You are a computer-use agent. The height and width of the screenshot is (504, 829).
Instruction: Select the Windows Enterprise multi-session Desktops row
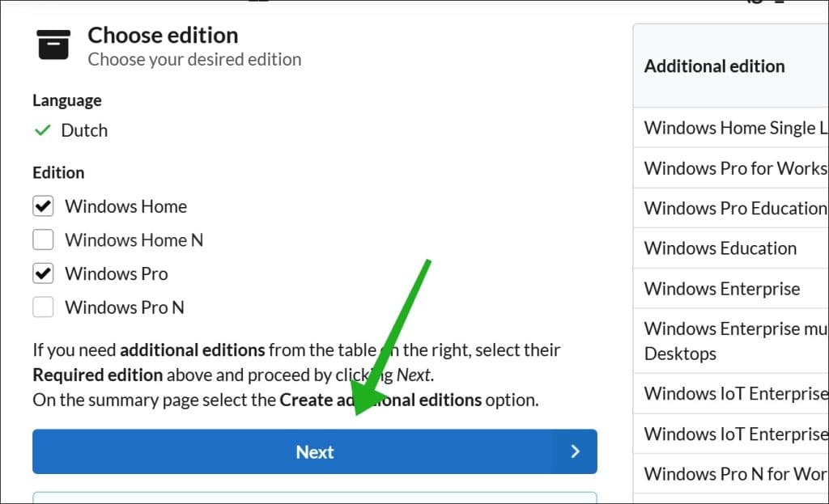731,341
